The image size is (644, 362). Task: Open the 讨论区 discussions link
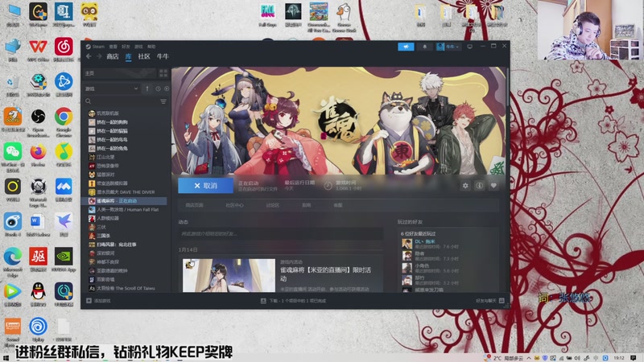[273, 205]
